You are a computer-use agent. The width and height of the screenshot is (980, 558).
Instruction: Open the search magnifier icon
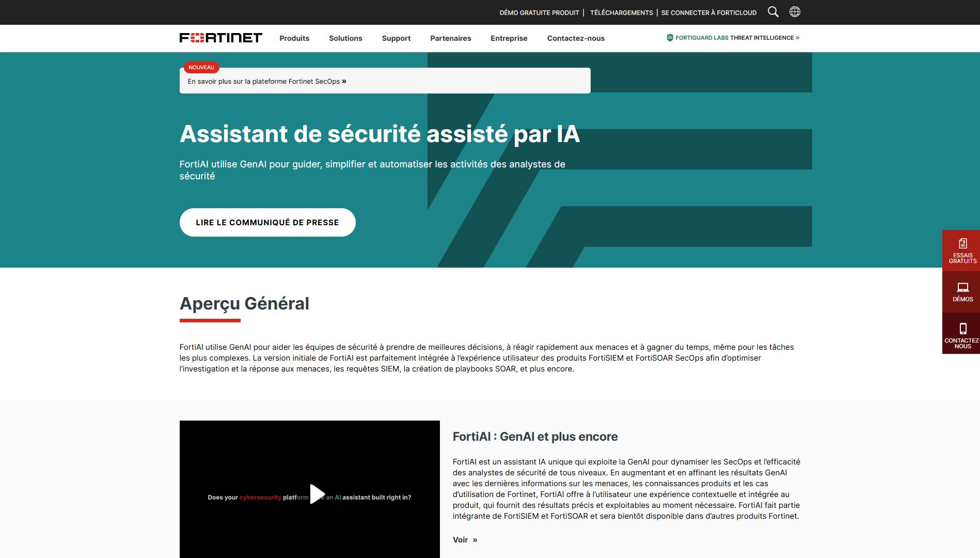(x=772, y=12)
